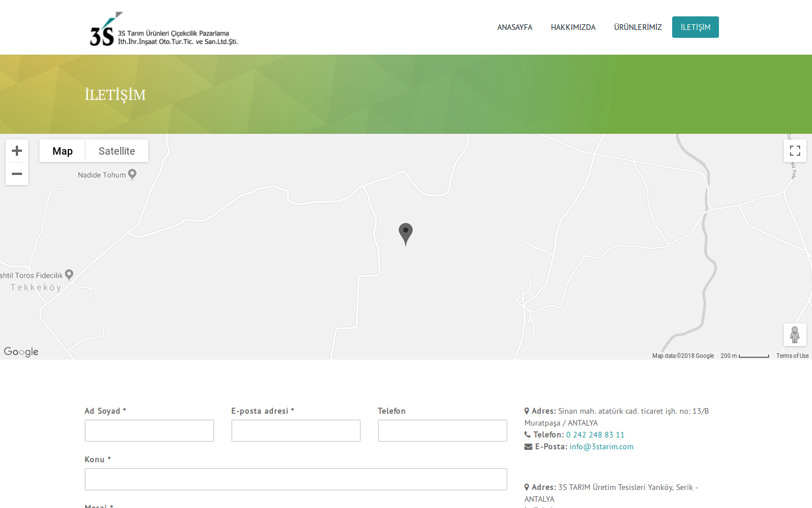Focus the E-posta adresi input field
Viewport: 812px width, 508px height.
[x=296, y=431]
